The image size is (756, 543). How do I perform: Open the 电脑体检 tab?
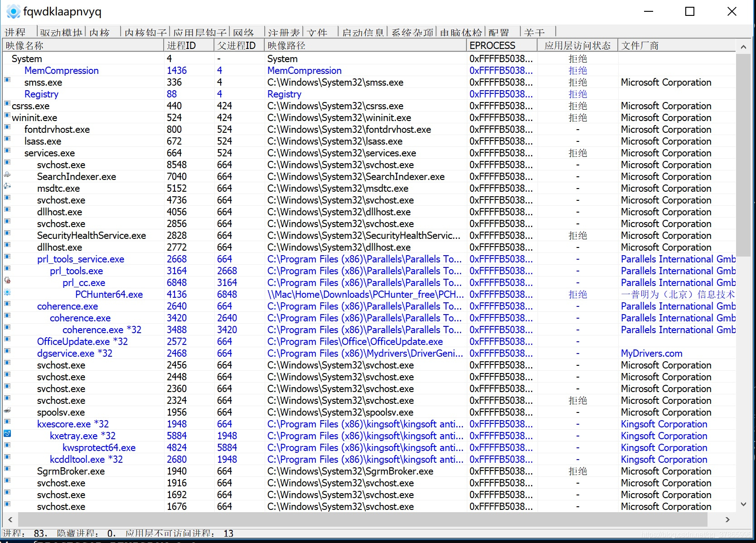(461, 32)
